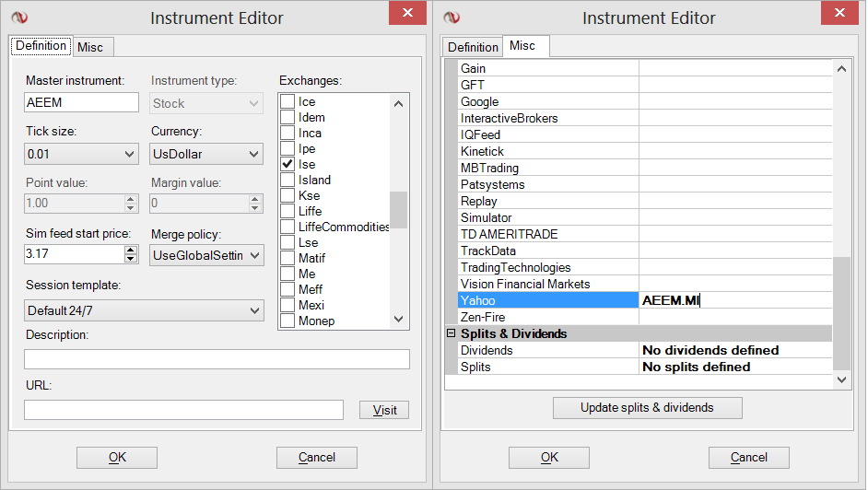Screen dimensions: 868x490
Task: Open Definition tab in right window
Action: coord(473,47)
